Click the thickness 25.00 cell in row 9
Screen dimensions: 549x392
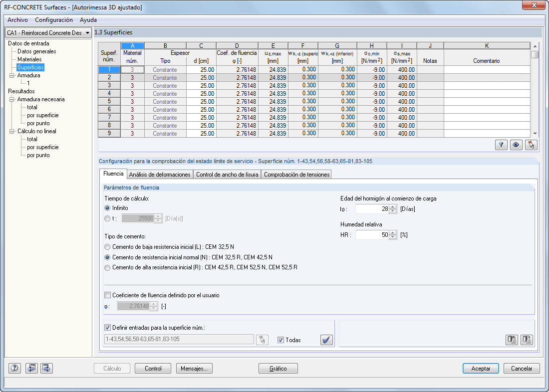[201, 133]
